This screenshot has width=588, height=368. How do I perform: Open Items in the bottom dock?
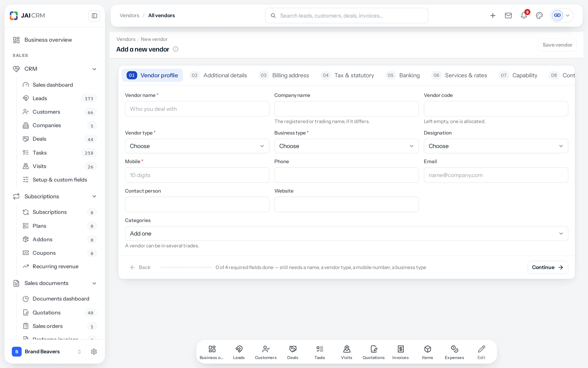(x=427, y=352)
